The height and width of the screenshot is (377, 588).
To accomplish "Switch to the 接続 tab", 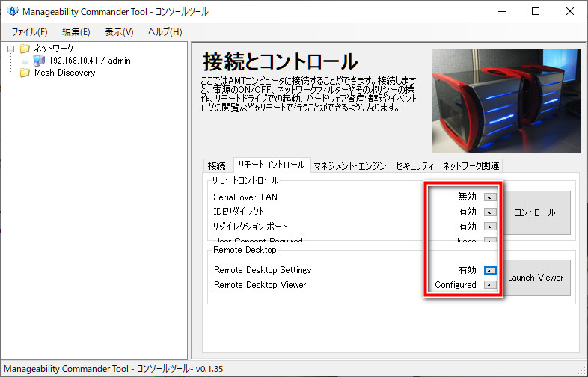I will pyautogui.click(x=217, y=166).
